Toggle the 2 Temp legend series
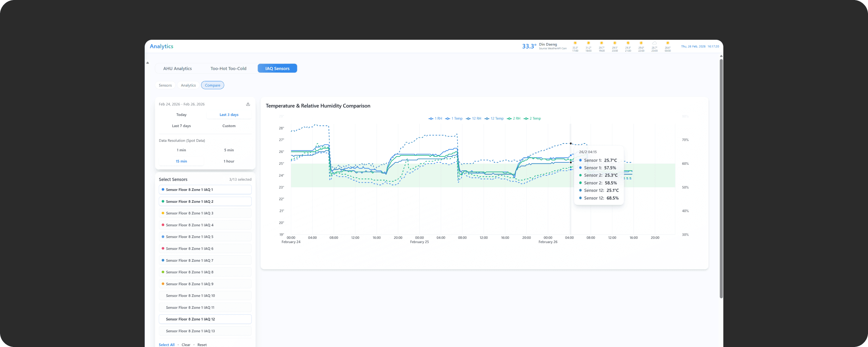This screenshot has width=868, height=347. 532,119
